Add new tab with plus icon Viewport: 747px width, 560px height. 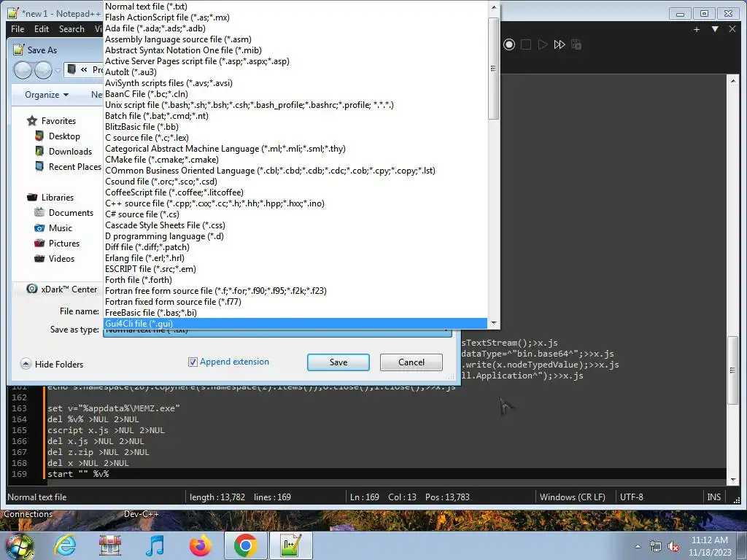(x=697, y=29)
